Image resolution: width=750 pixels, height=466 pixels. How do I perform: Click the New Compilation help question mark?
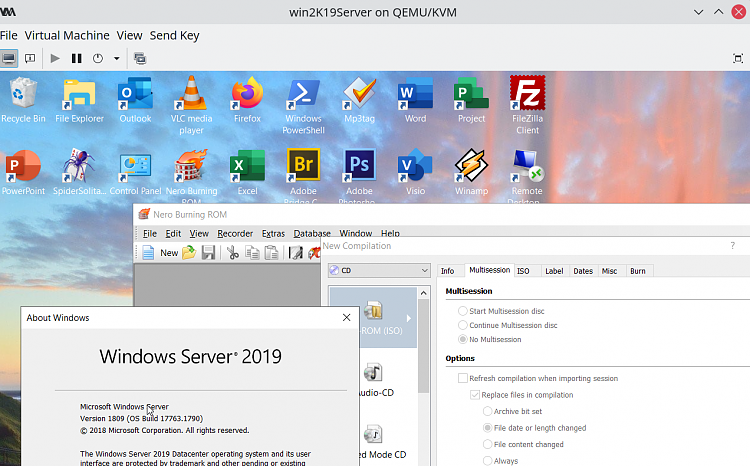732,245
